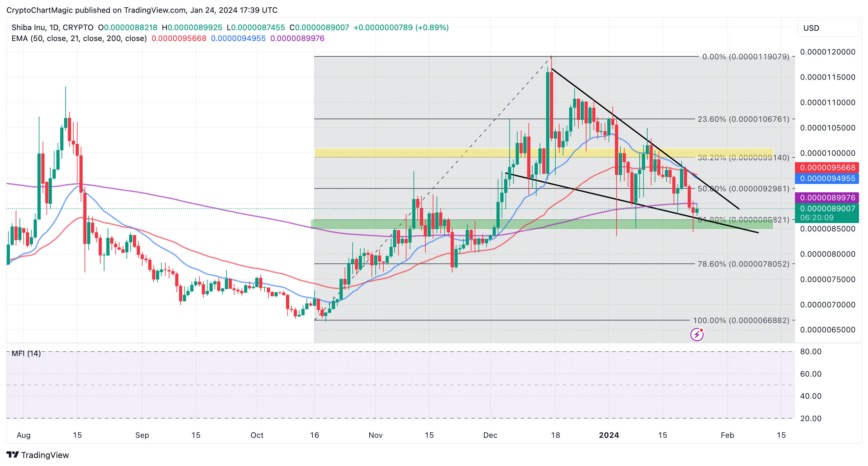Select the EMA (50, close, 21, close, 200, close) legend
Image resolution: width=868 pixels, height=466 pixels.
coord(79,38)
